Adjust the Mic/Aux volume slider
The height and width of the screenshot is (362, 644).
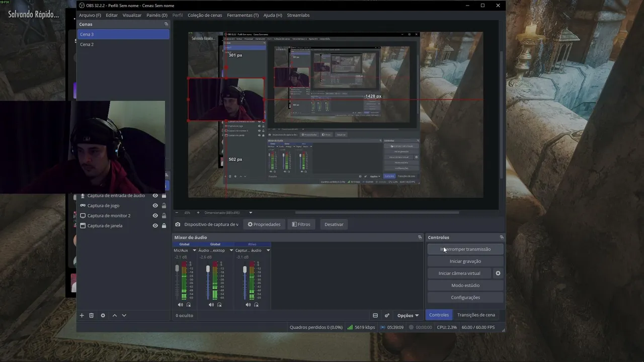click(x=177, y=269)
